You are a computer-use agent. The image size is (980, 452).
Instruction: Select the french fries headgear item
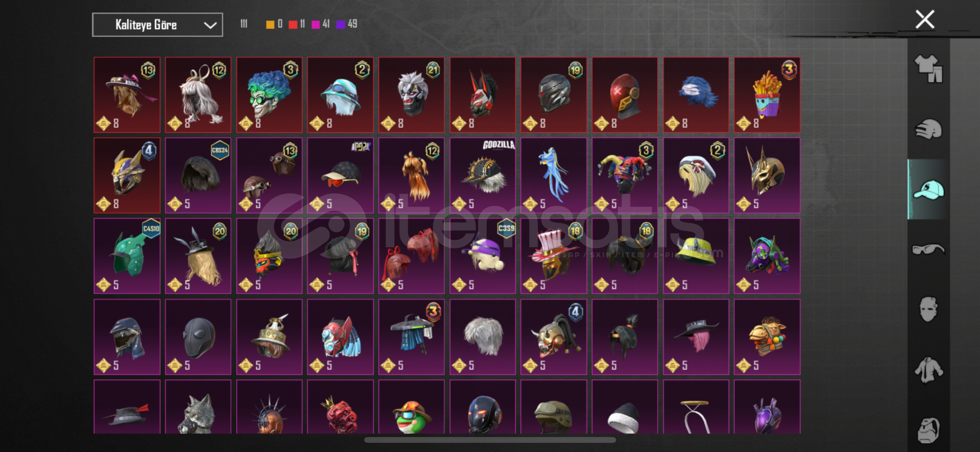pos(767,95)
